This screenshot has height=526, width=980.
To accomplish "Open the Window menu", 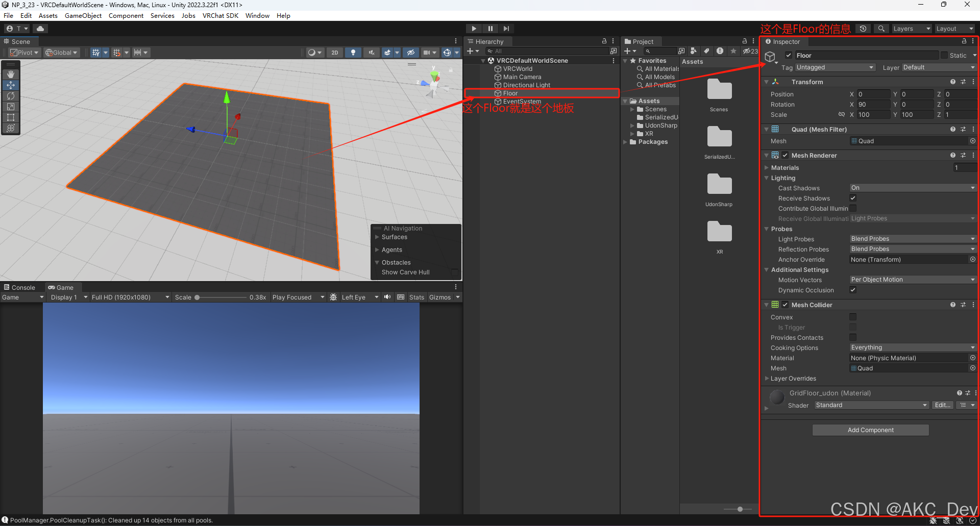I will click(x=257, y=16).
